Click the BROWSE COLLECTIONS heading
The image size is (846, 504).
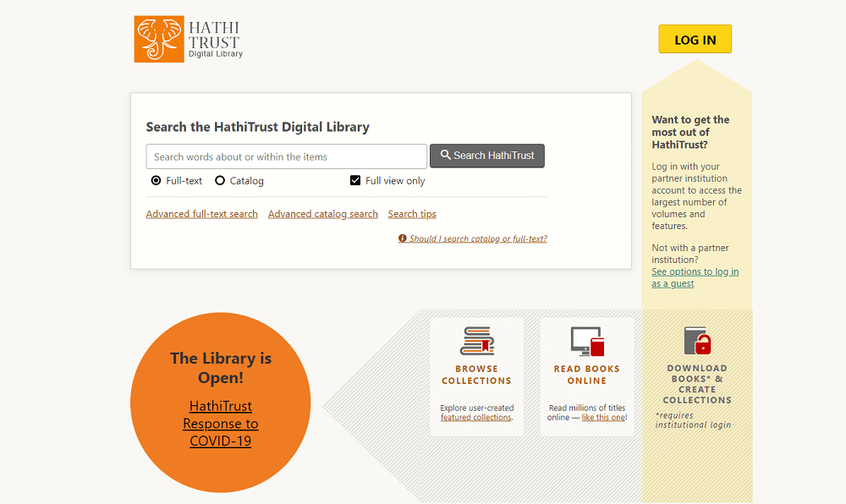(476, 375)
